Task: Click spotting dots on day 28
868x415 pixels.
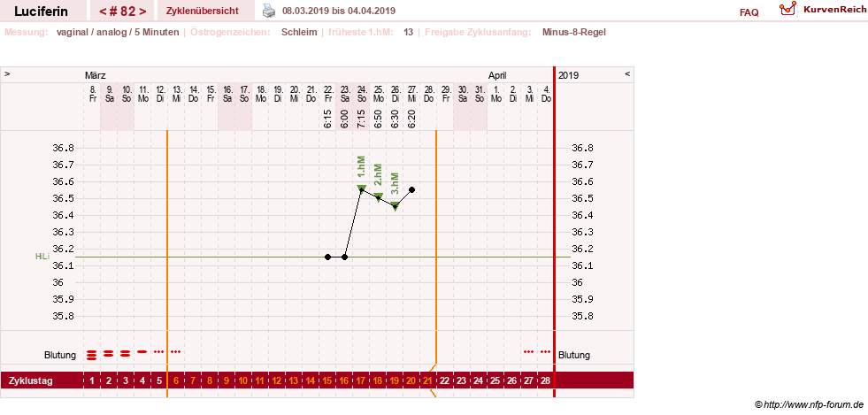Action: [545, 351]
